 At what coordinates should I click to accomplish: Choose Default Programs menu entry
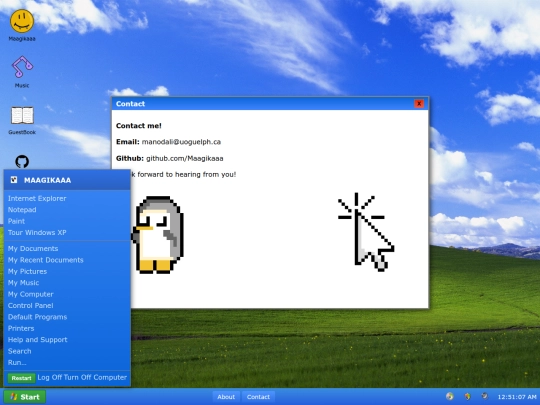click(38, 317)
